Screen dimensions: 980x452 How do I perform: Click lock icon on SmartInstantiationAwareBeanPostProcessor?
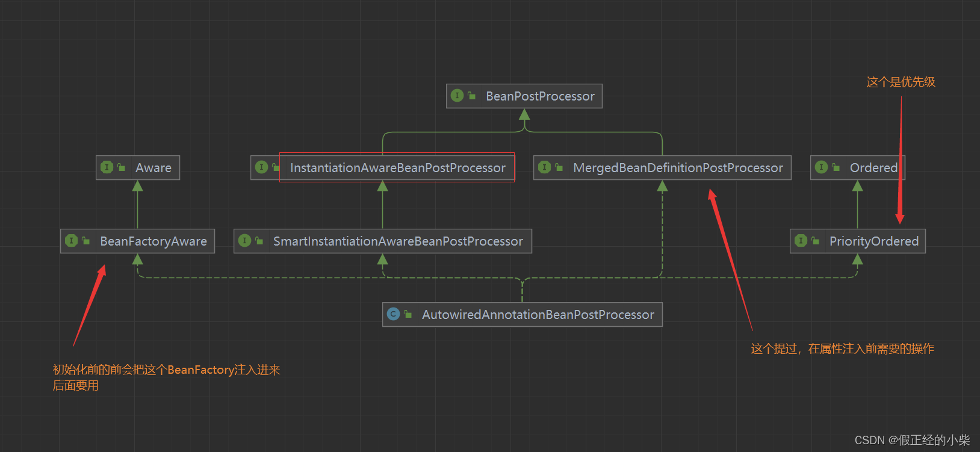259,241
